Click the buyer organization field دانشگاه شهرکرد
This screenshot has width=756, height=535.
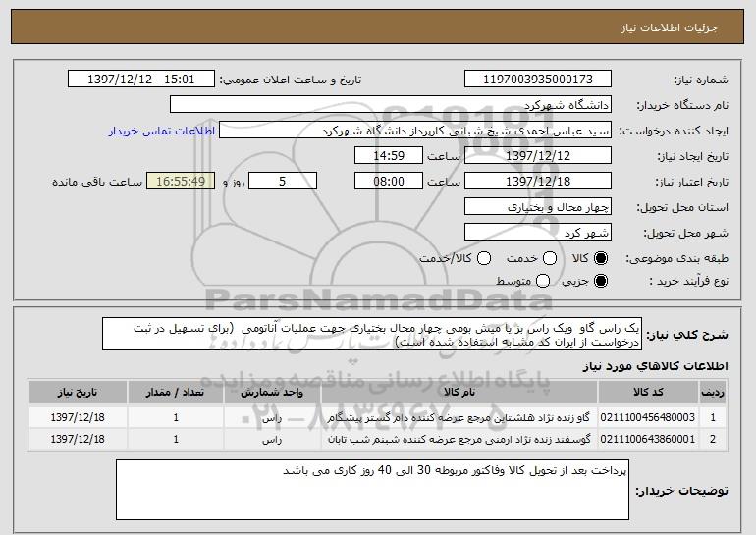point(391,105)
